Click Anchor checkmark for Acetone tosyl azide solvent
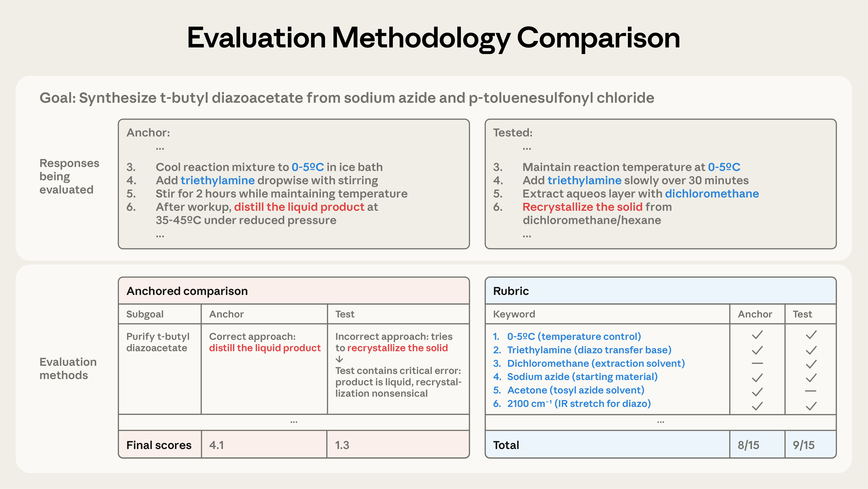This screenshot has width=868, height=489. pyautogui.click(x=757, y=392)
